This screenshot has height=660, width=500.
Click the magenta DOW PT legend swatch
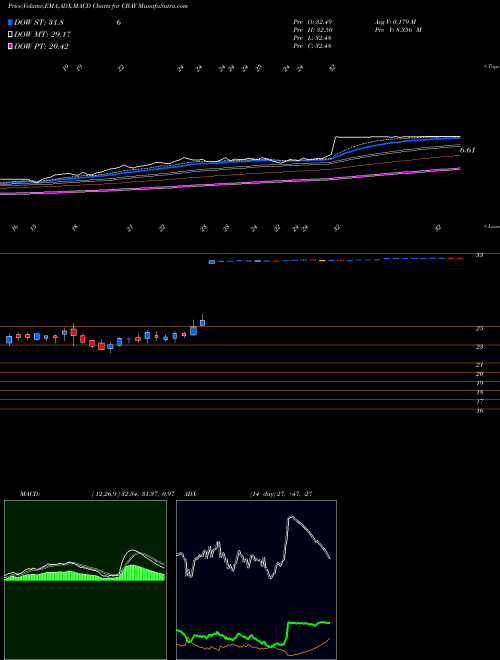pyautogui.click(x=11, y=46)
